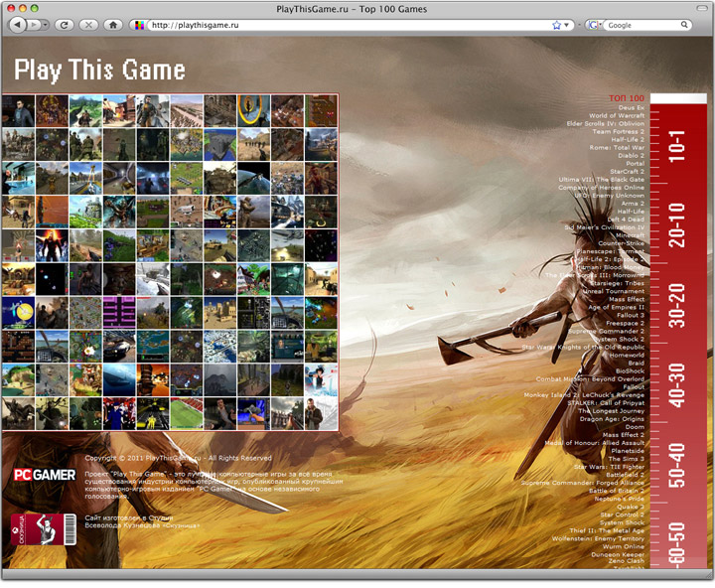This screenshot has width=715, height=588.
Task: Select Sid Meier's Civilization IV
Action: click(x=605, y=227)
